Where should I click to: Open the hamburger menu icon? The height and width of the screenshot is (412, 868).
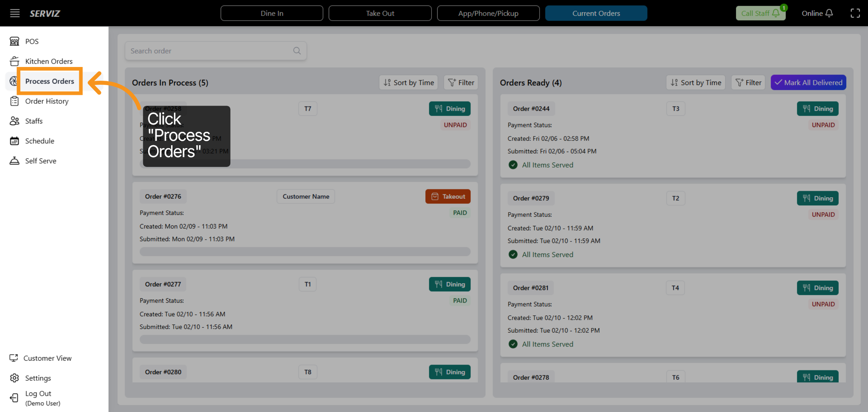click(14, 13)
